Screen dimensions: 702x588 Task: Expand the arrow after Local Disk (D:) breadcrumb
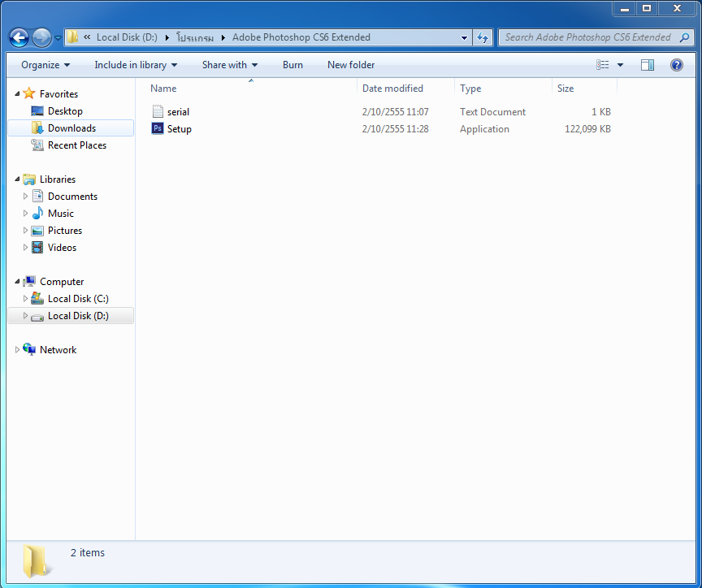(167, 37)
